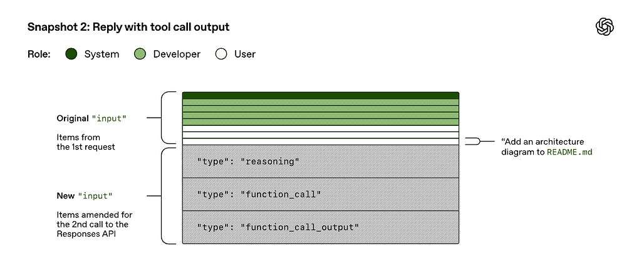Select the "Developer" role label text
This screenshot has width=644, height=268.
point(177,54)
